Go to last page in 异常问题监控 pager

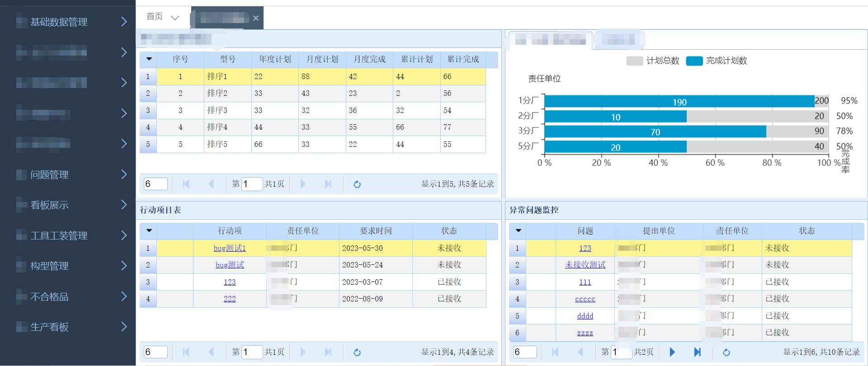click(x=697, y=352)
